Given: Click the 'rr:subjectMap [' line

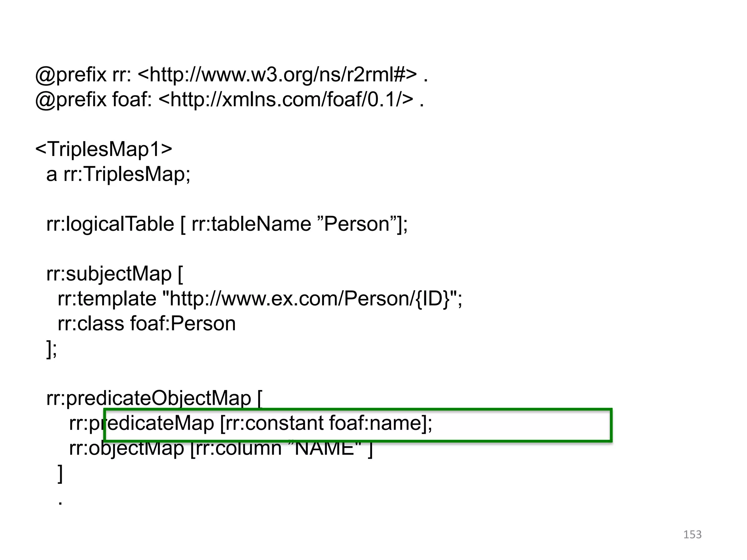Looking at the screenshot, I should pos(115,274).
